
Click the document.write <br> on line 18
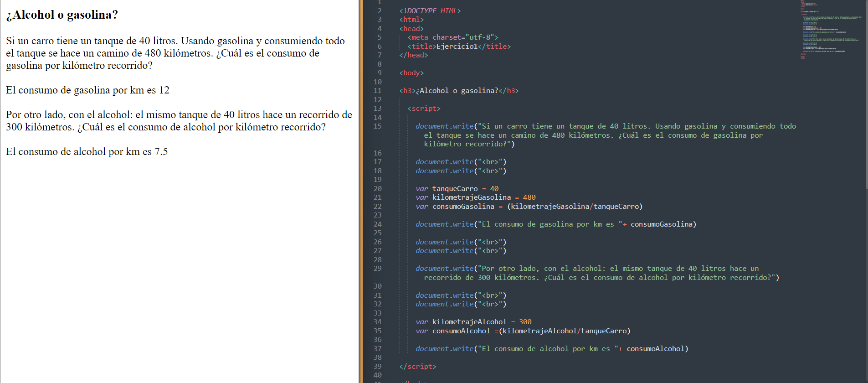461,171
